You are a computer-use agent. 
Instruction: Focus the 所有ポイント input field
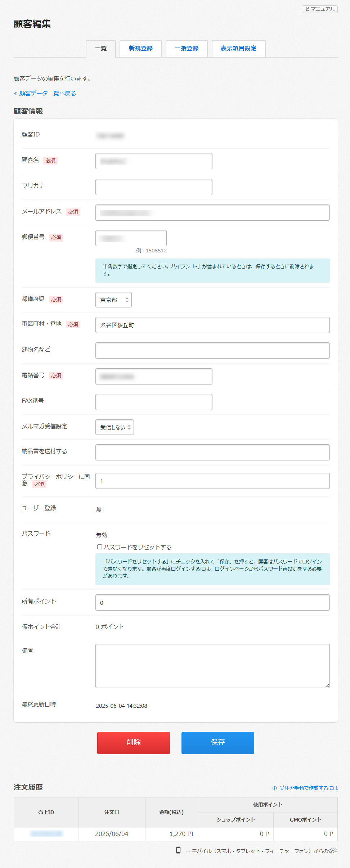[212, 603]
